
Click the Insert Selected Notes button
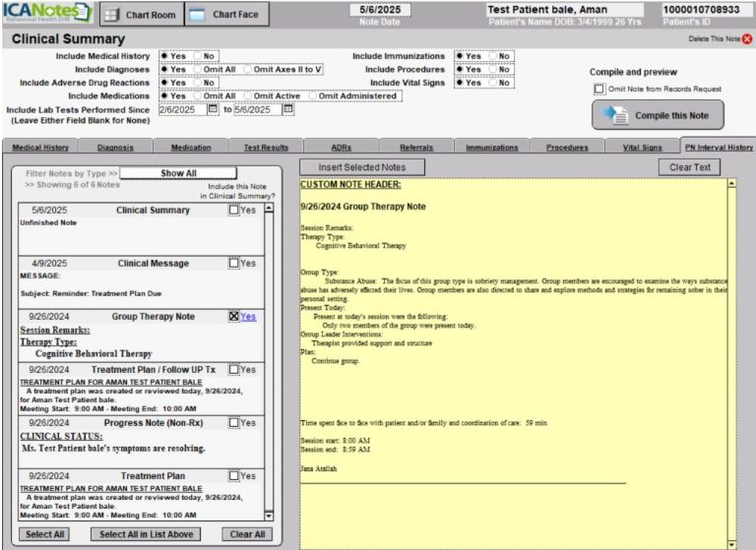pos(362,167)
